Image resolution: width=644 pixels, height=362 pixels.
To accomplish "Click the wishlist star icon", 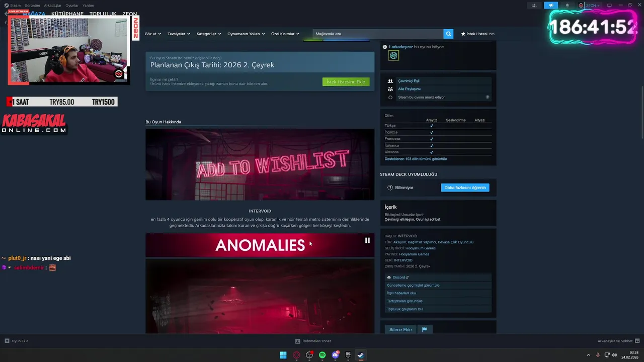I will (x=463, y=34).
